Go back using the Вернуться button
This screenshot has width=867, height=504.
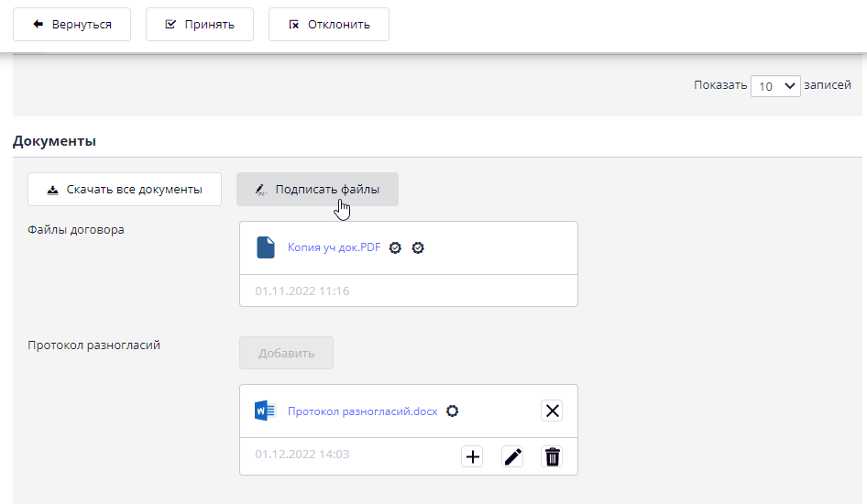(71, 25)
